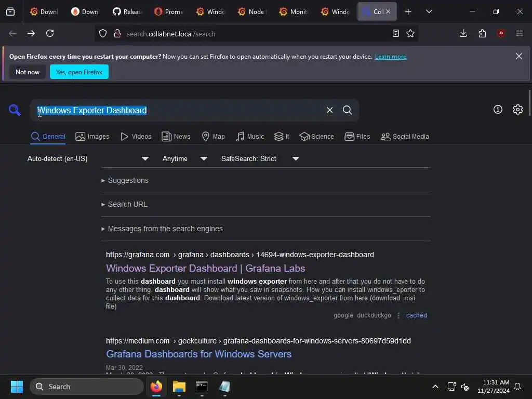The image size is (532, 399).
Task: Open the cached link of Grafana result
Action: point(417,315)
